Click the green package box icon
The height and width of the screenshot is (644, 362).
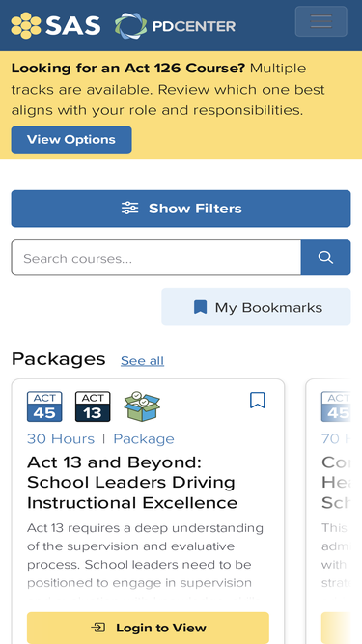tap(142, 406)
